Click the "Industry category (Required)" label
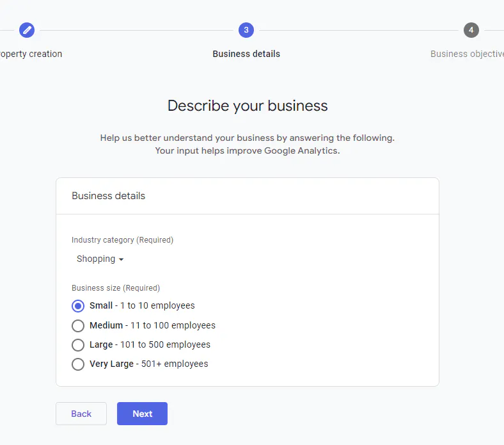Image resolution: width=504 pixels, height=445 pixels. pyautogui.click(x=122, y=240)
